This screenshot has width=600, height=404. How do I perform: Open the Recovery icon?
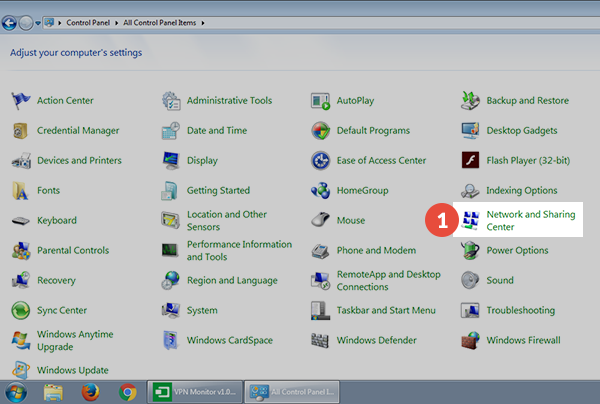[x=21, y=280]
